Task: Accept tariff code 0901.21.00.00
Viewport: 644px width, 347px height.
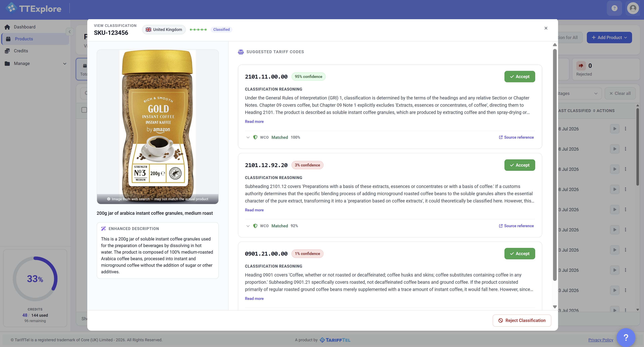Action: pos(520,254)
